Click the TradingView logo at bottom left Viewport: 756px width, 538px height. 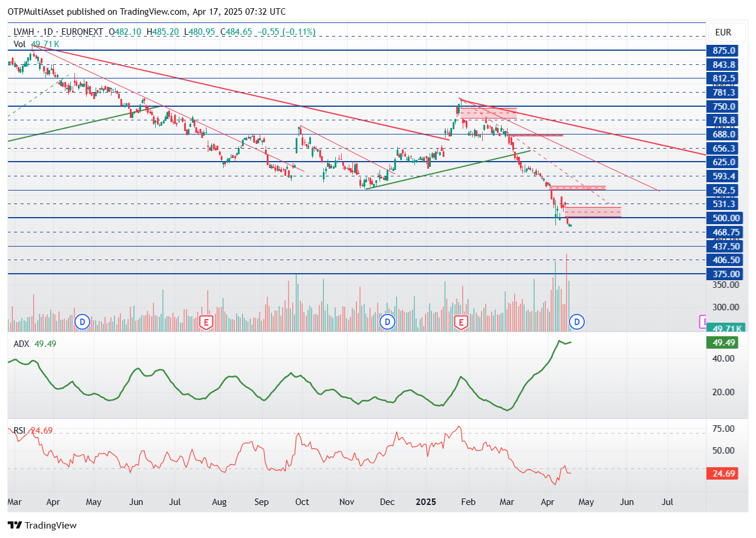tap(42, 525)
